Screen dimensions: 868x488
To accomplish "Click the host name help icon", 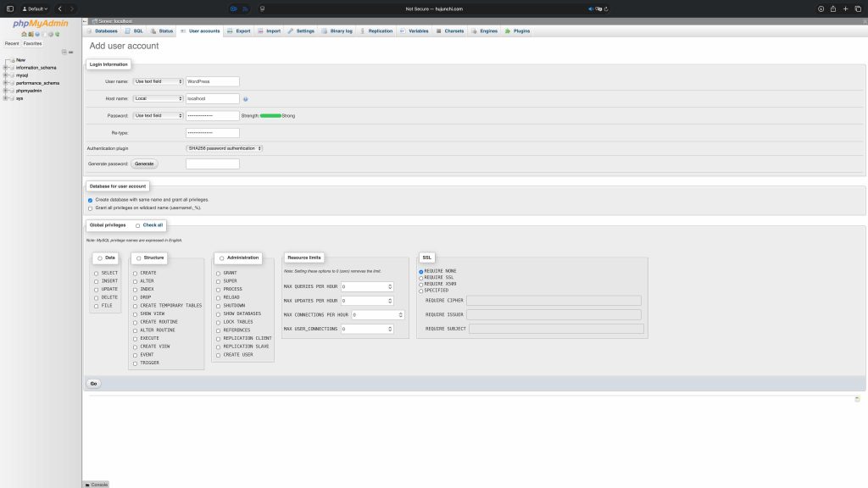I will 245,99.
